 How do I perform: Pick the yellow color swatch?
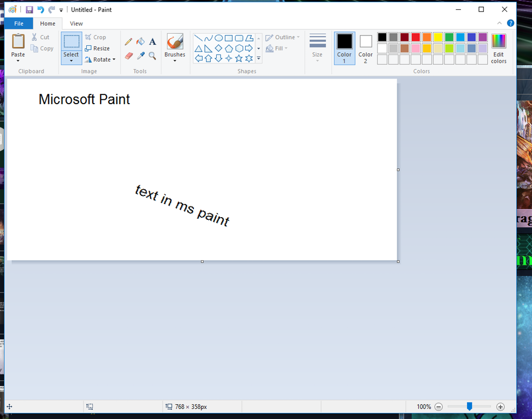[x=438, y=37]
